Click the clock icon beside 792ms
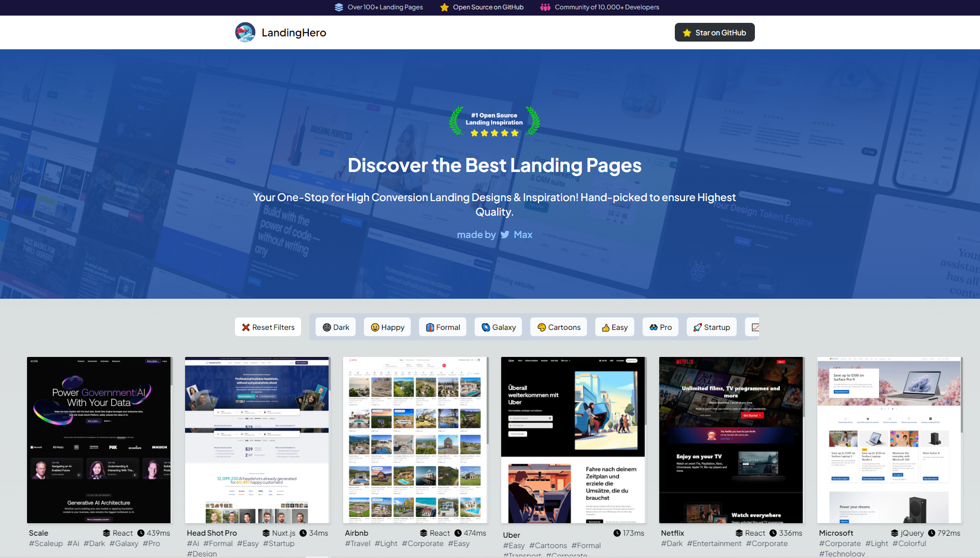This screenshot has height=558, width=980. pos(932,533)
